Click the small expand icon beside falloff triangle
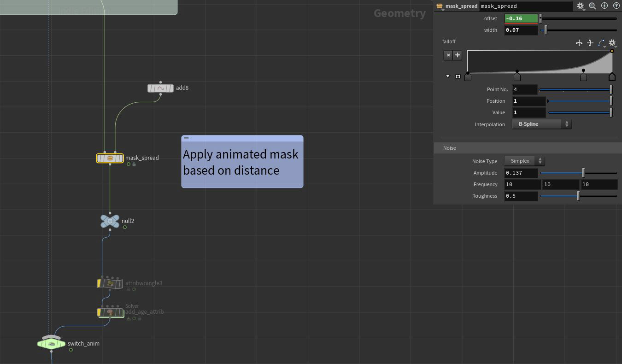622x364 pixels. click(x=458, y=76)
